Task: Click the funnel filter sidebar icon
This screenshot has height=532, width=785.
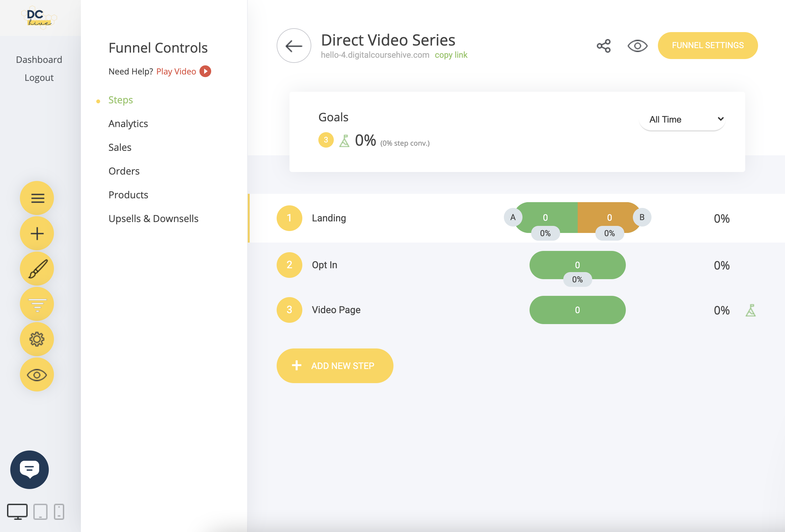Action: [37, 304]
